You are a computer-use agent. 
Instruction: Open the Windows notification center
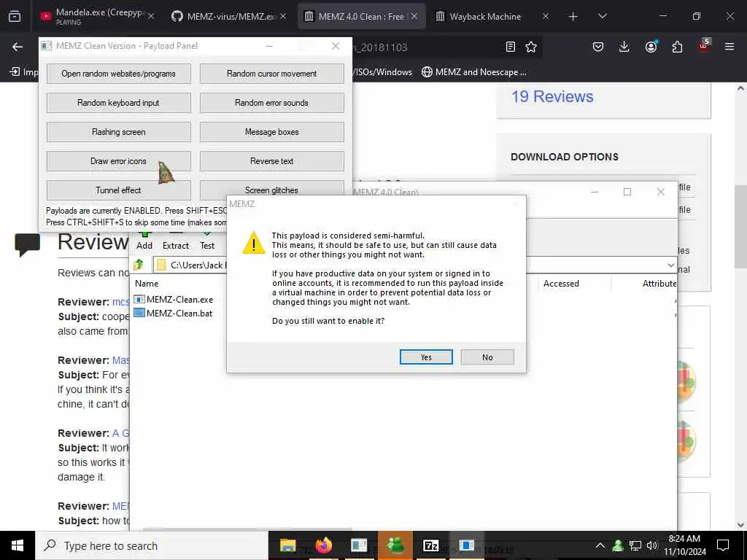(723, 545)
